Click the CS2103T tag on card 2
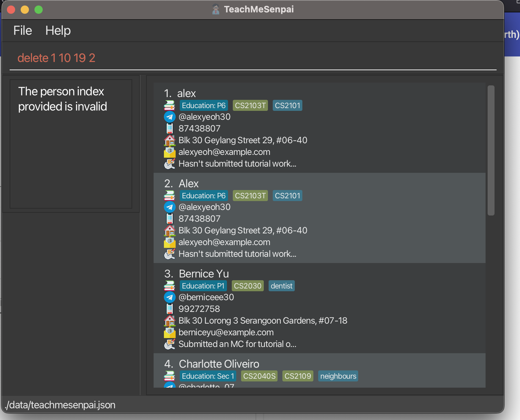This screenshot has width=520, height=420. click(250, 196)
